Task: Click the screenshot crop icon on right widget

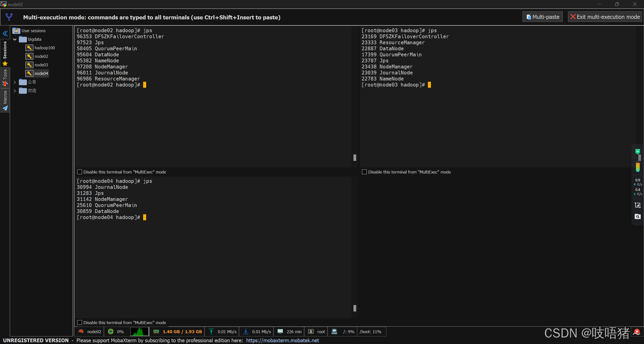Action: tap(637, 205)
